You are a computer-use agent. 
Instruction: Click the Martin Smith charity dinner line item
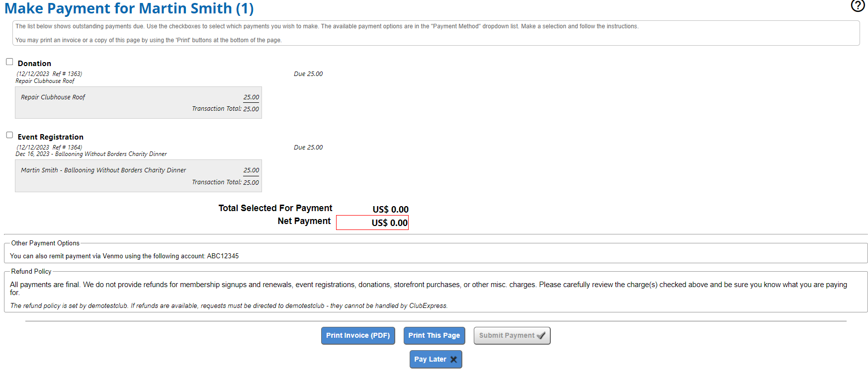click(x=103, y=170)
